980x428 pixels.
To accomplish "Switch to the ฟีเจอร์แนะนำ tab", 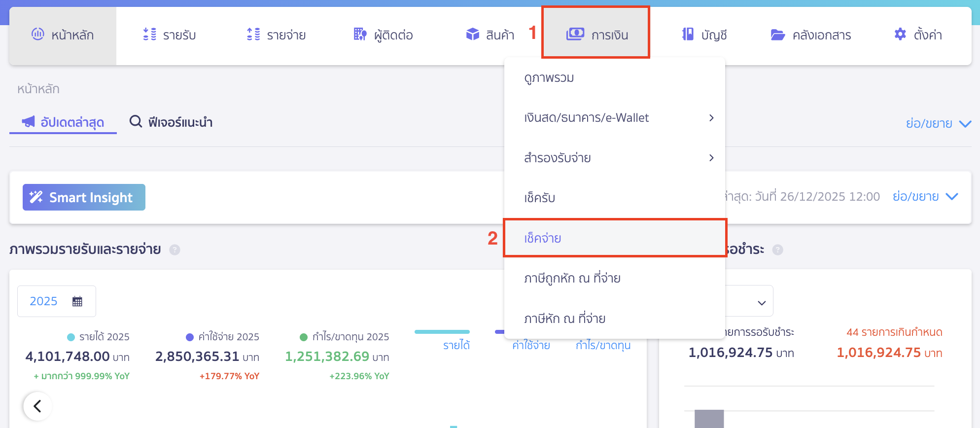I will click(x=171, y=122).
